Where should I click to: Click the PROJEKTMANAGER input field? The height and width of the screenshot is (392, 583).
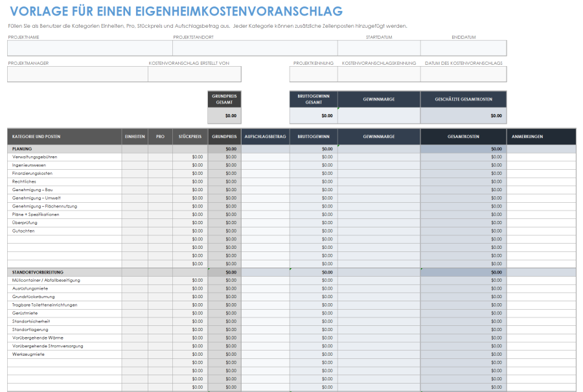click(x=78, y=73)
